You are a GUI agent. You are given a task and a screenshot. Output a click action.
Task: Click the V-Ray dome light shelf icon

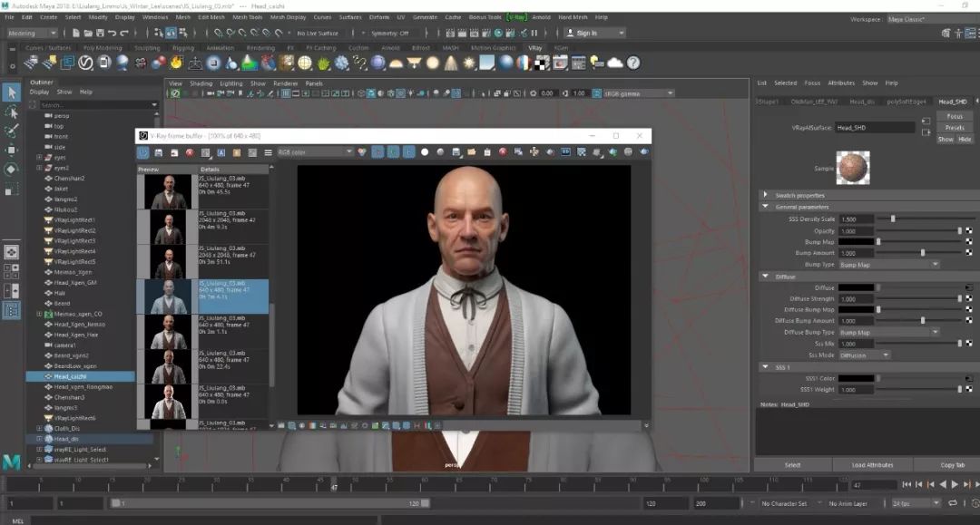click(x=395, y=63)
